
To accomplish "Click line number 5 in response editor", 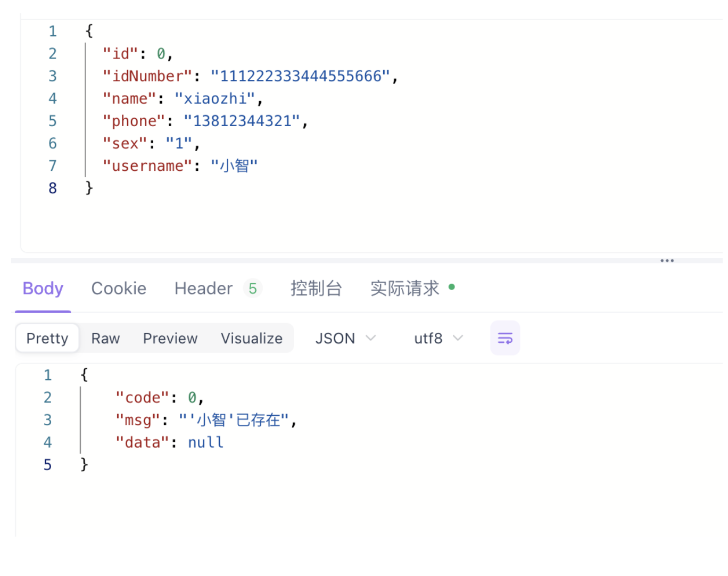I will point(48,465).
